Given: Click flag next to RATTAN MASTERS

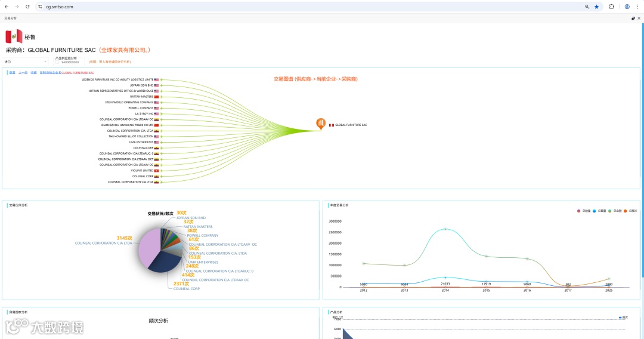Looking at the screenshot, I should coord(156,97).
